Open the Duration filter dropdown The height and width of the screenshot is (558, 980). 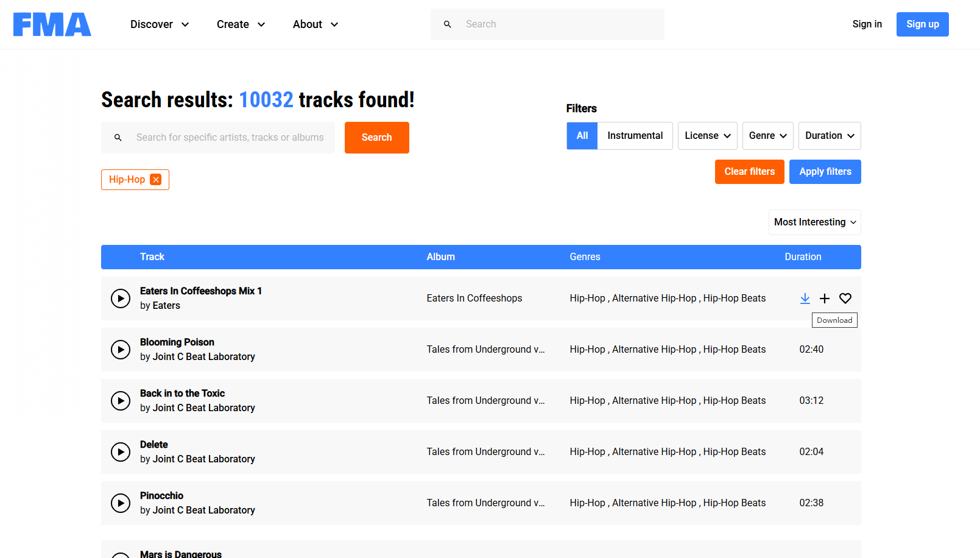[829, 136]
